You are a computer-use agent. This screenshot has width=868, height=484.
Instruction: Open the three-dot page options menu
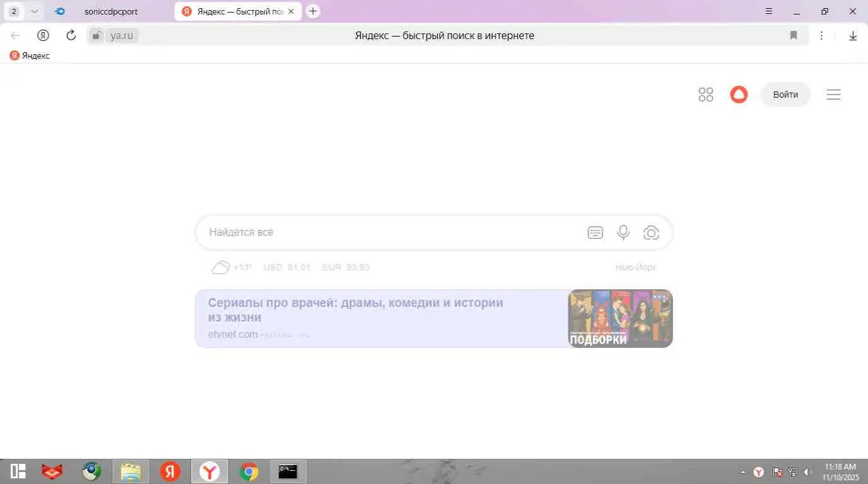click(x=821, y=35)
